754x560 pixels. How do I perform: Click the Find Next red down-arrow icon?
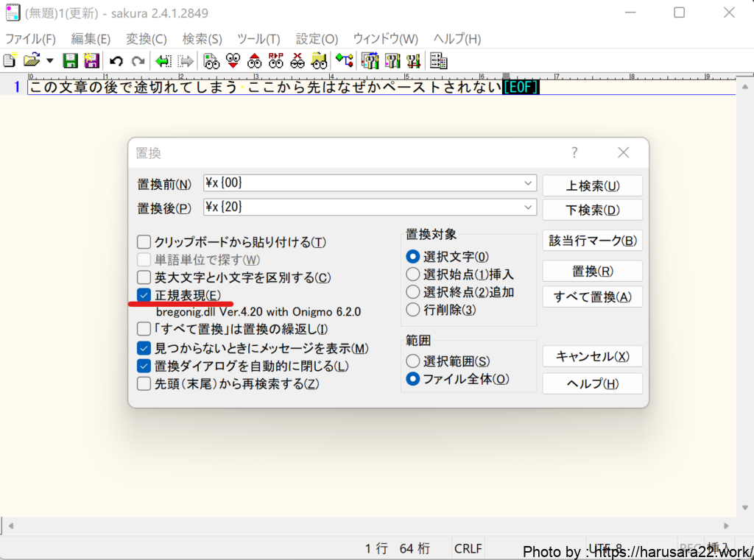233,61
